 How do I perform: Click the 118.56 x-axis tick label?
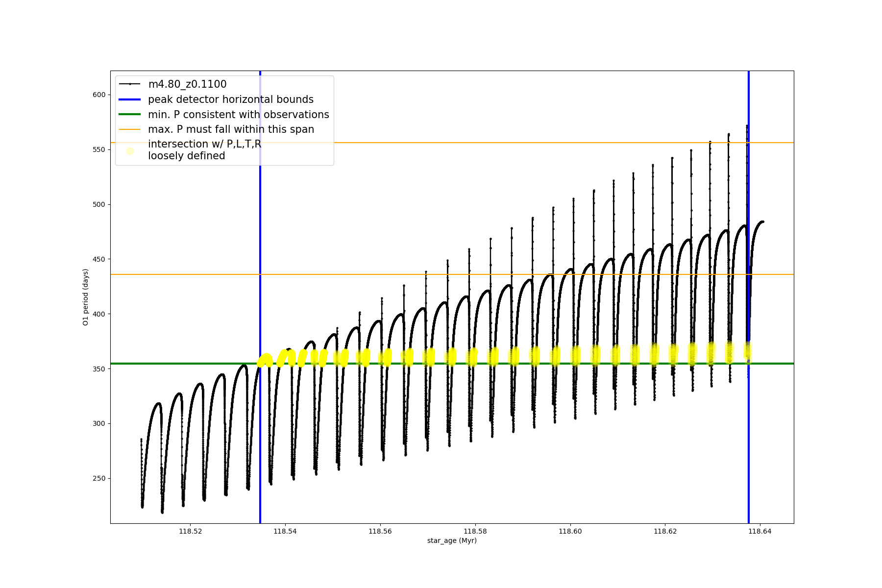[x=380, y=531]
